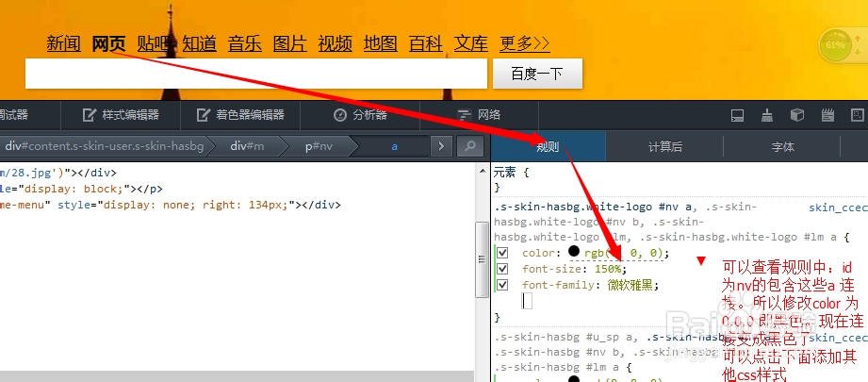The width and height of the screenshot is (868, 382).
Task: Click the 百度一下 search button
Action: click(x=537, y=74)
